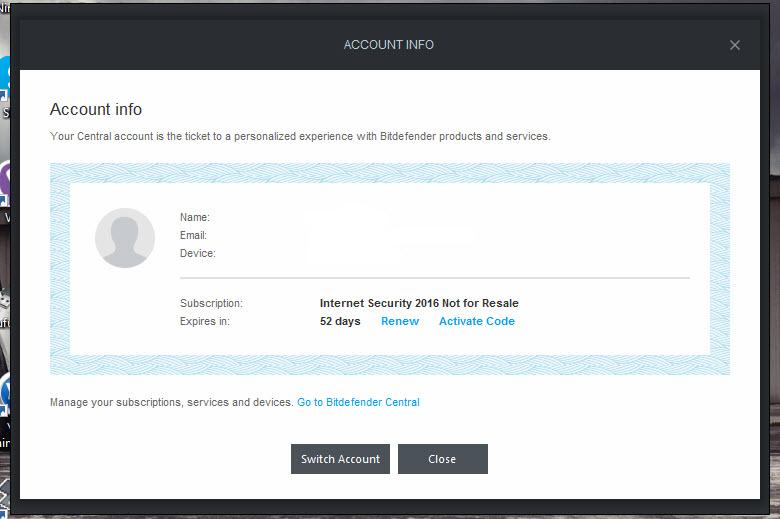Click the 'Account info' heading
This screenshot has height=519, width=780.
[96, 109]
